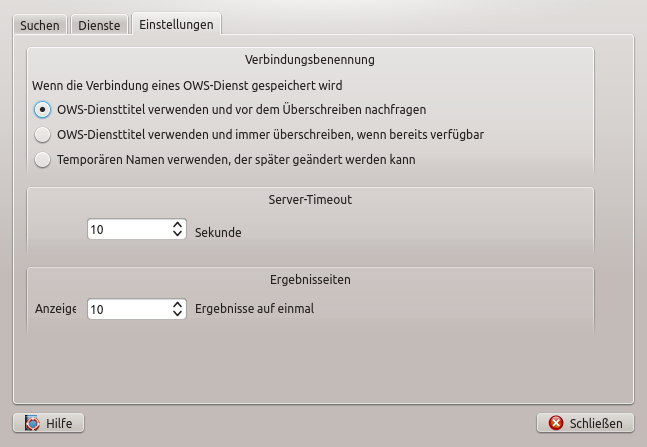Screen dimensions: 647x447
Task: Click the lifebuoy icon on Hilfe
Action: (x=32, y=423)
